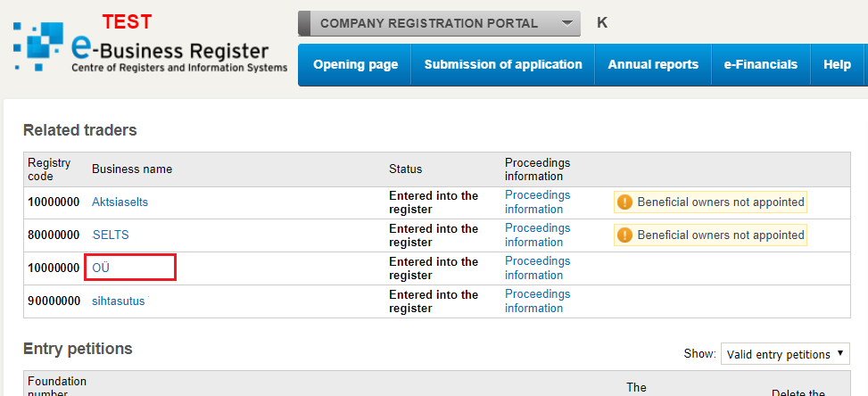View Proceedings information for OÜ
868x396 pixels.
pyautogui.click(x=538, y=268)
